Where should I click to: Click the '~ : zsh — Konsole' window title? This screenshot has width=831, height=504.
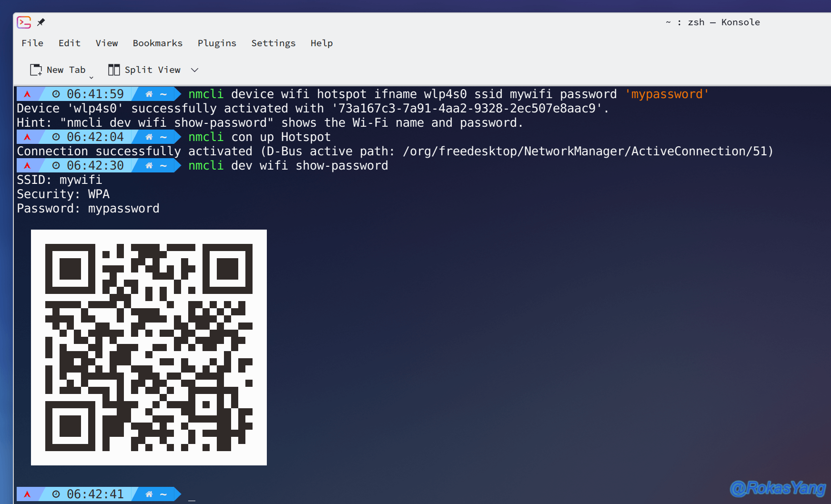pos(713,22)
